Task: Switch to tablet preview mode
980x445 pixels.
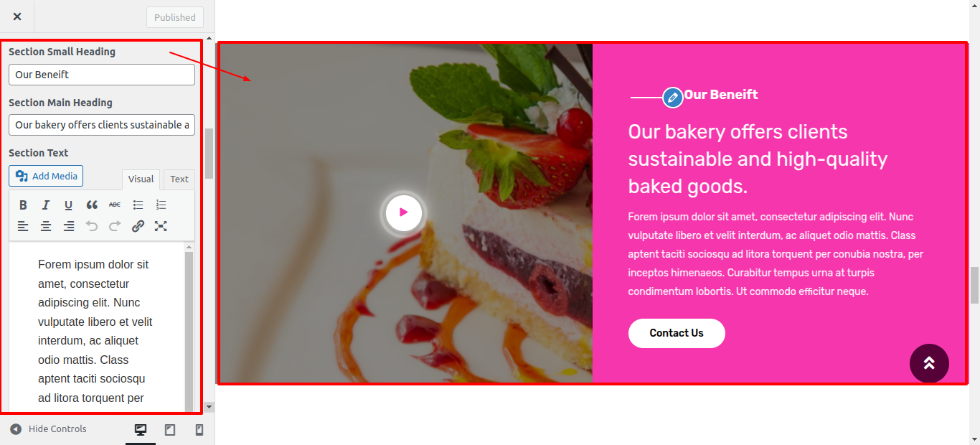Action: pos(170,430)
